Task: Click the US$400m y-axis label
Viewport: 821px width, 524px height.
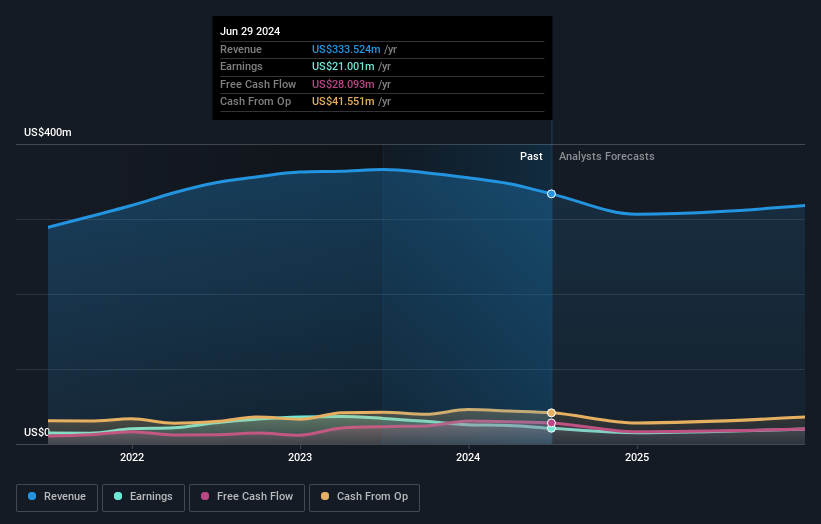Action: (48, 132)
